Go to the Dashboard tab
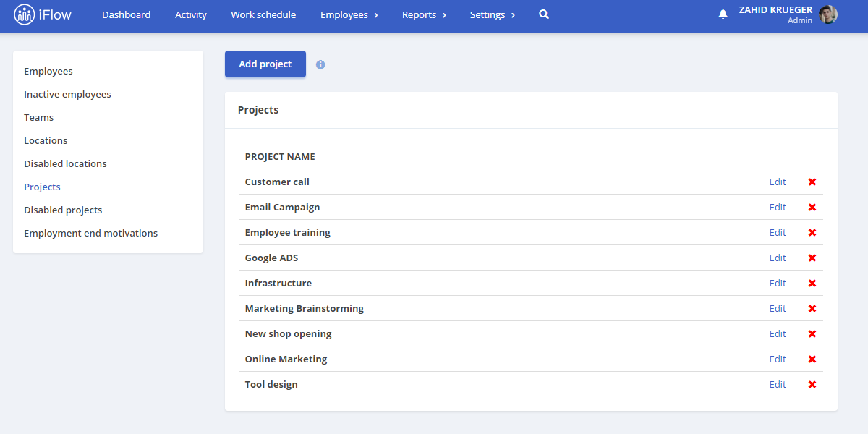Image resolution: width=868 pixels, height=434 pixels. point(127,14)
